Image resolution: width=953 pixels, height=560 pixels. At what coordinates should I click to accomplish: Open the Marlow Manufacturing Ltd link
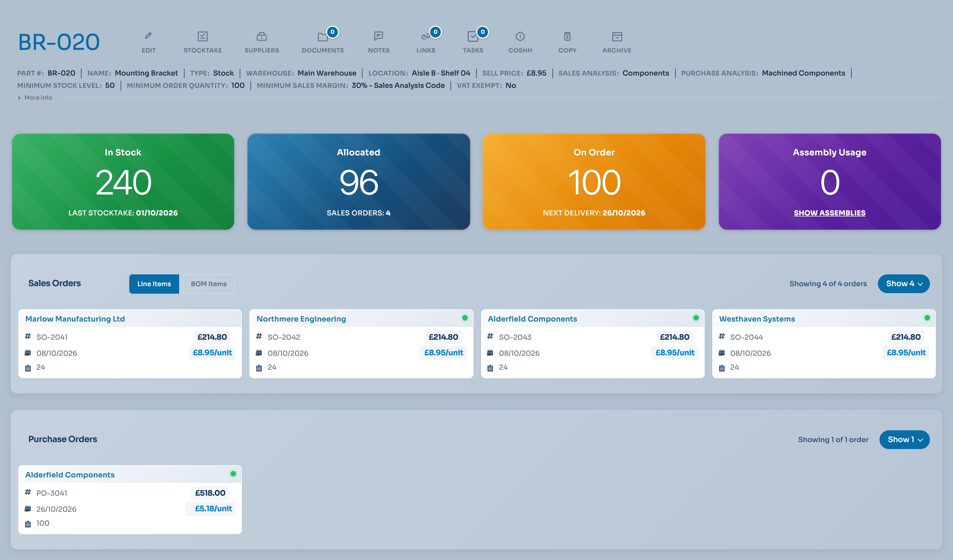(75, 319)
